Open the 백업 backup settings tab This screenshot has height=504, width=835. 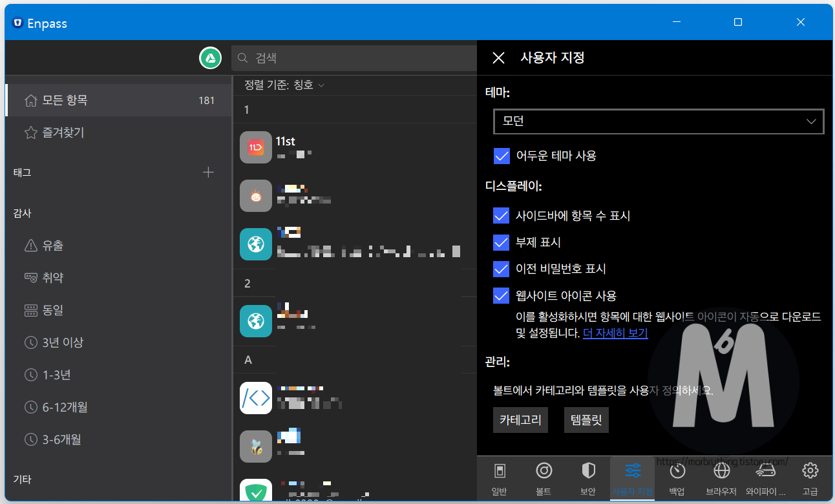677,478
